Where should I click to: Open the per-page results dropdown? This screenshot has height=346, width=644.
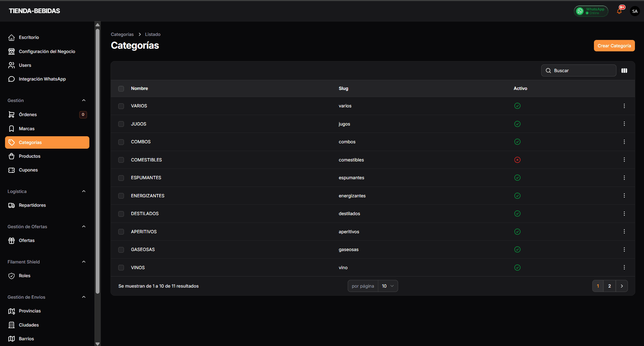click(x=388, y=286)
